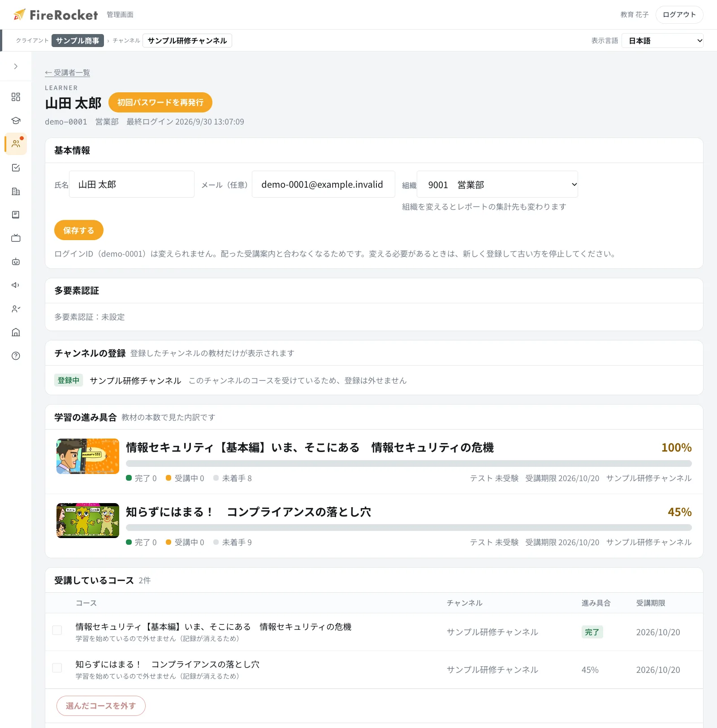Expand the sidebar with the chevron arrow
The height and width of the screenshot is (728, 717).
tap(16, 66)
